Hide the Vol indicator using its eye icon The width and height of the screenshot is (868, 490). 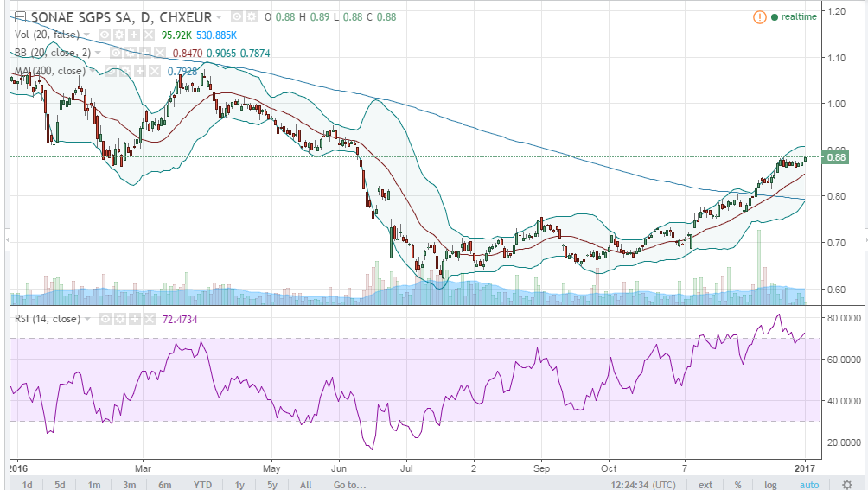point(105,35)
